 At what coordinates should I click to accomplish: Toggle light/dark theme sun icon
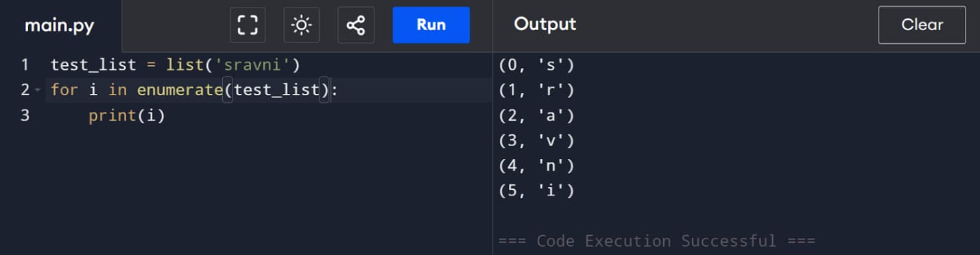(301, 25)
